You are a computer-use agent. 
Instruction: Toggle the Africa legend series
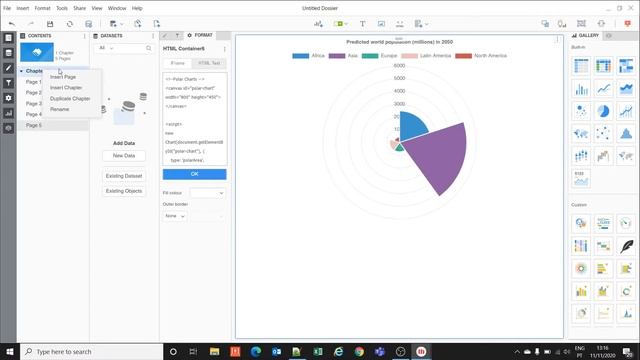(x=309, y=56)
